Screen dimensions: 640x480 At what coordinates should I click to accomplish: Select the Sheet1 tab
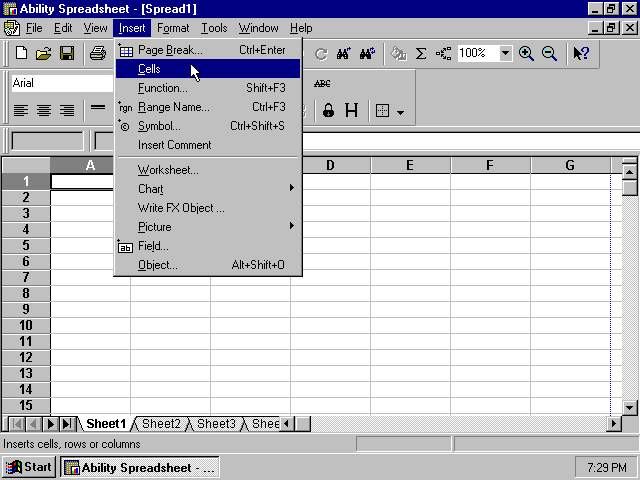(x=106, y=424)
